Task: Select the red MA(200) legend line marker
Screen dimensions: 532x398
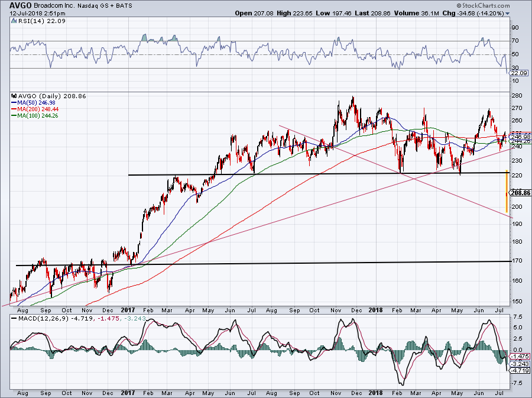Action: pyautogui.click(x=14, y=109)
